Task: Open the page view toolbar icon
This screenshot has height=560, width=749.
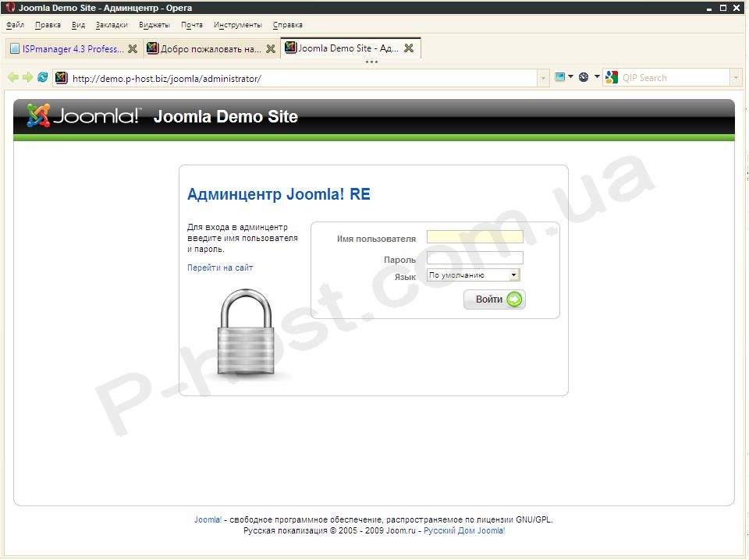Action: [x=560, y=77]
